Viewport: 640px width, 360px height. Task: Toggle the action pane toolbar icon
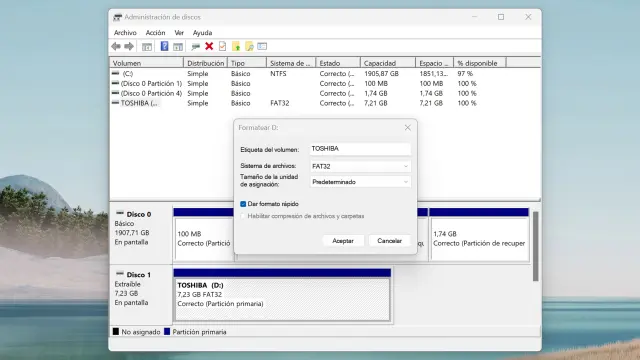(178, 47)
